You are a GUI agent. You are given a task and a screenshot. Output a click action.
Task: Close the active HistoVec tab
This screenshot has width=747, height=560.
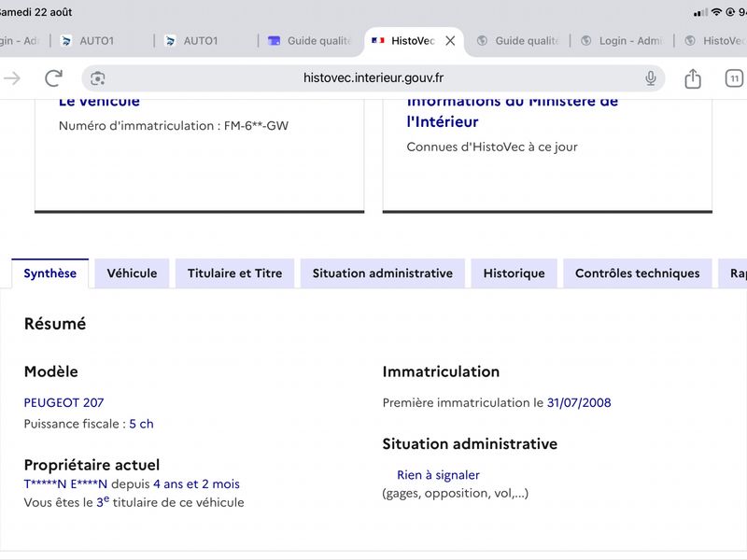tap(450, 41)
